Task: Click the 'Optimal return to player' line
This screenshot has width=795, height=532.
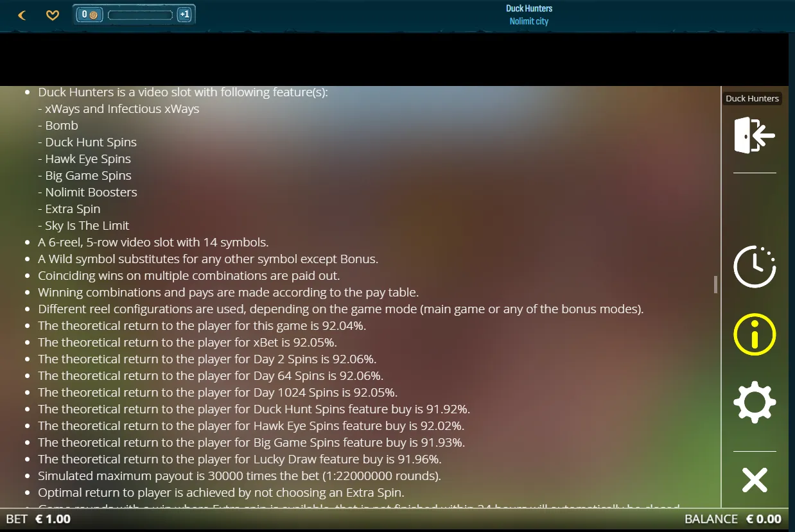Action: click(221, 493)
